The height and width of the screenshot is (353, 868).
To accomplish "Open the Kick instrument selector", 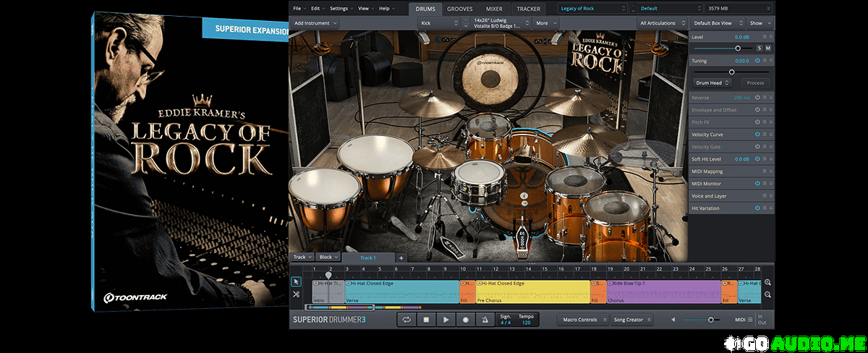I will 438,23.
